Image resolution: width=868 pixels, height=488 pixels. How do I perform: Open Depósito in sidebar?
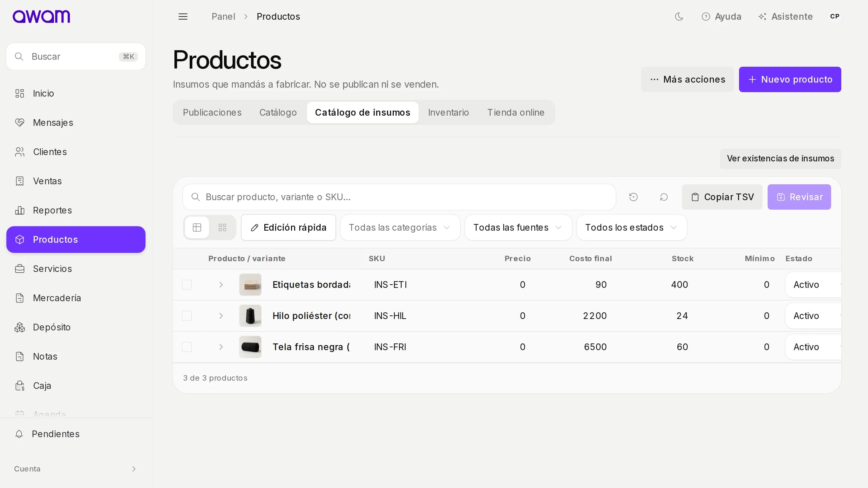click(x=76, y=327)
